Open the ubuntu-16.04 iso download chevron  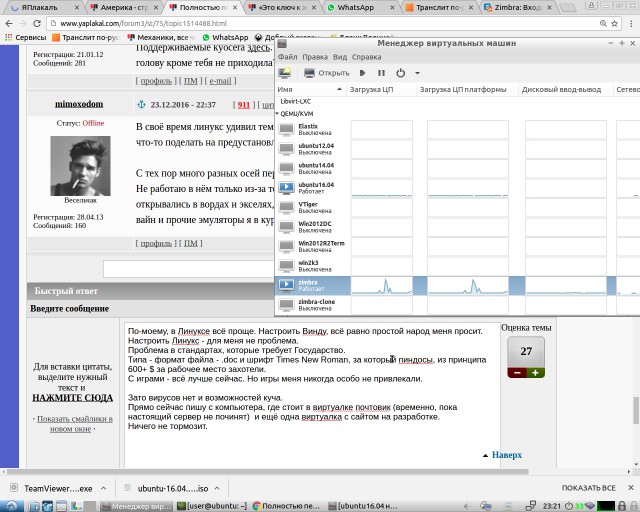point(217,488)
